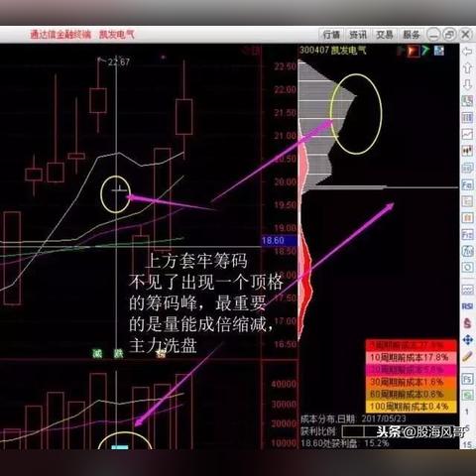The width and height of the screenshot is (476, 476).
Task: Open the 资讯 news menu
Action: [x=358, y=35]
